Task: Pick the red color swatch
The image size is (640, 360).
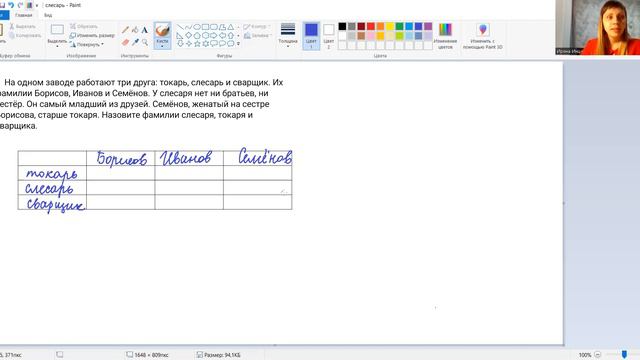Action: tap(371, 27)
